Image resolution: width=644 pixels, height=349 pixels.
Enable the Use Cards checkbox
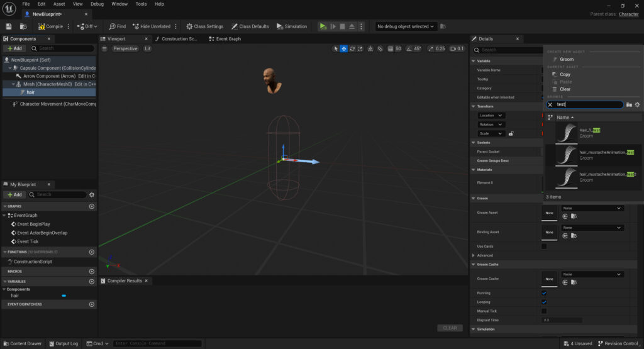pos(544,247)
